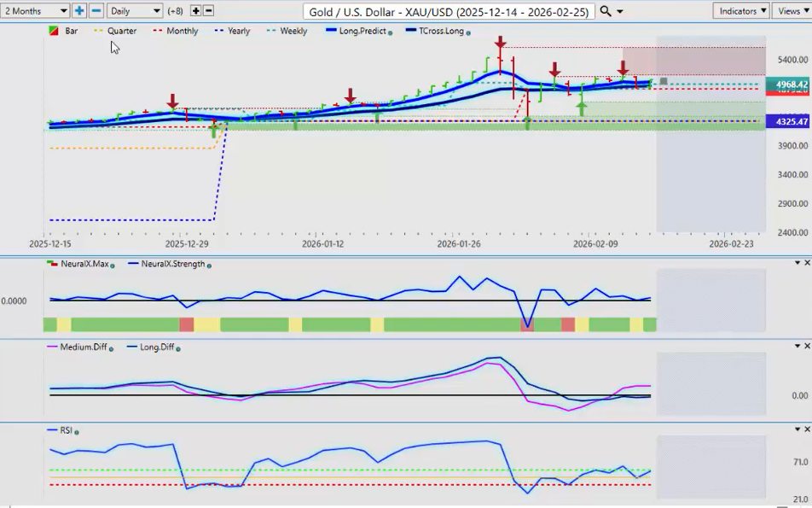Click the blue plus zoom-in button

click(79, 11)
